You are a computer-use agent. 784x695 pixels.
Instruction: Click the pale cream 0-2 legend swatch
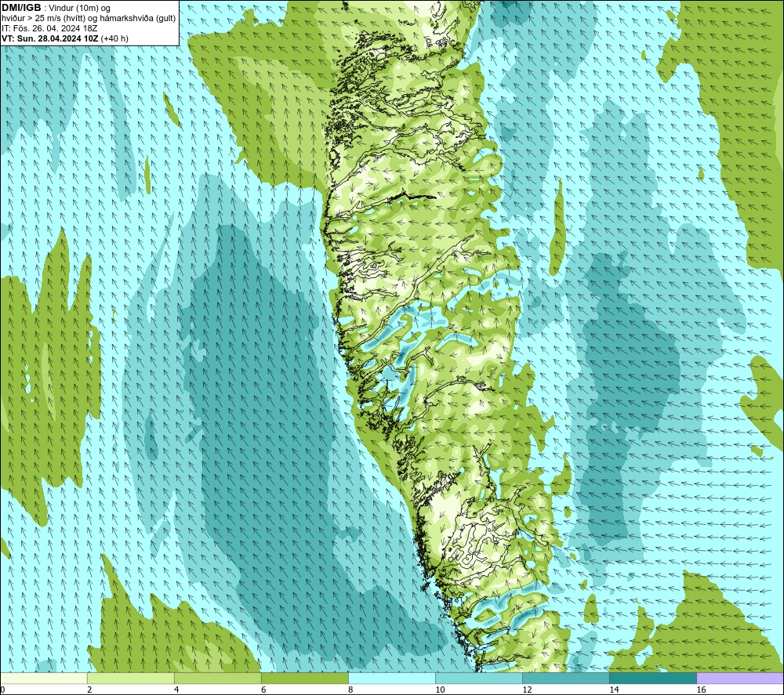click(x=44, y=679)
